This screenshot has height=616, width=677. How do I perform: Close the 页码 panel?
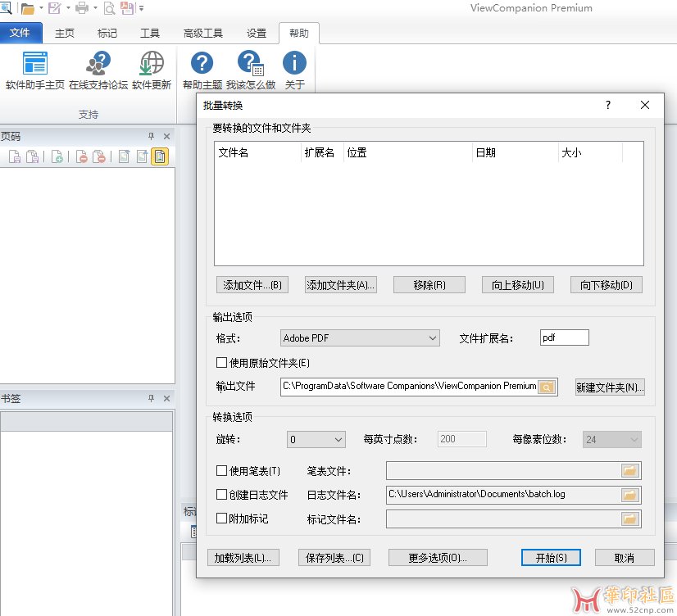pyautogui.click(x=166, y=136)
